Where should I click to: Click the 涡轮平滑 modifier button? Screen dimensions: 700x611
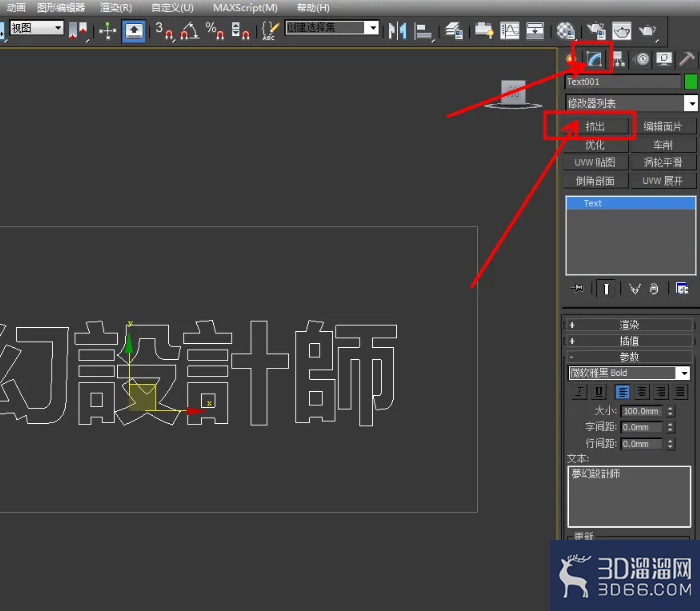pyautogui.click(x=663, y=162)
